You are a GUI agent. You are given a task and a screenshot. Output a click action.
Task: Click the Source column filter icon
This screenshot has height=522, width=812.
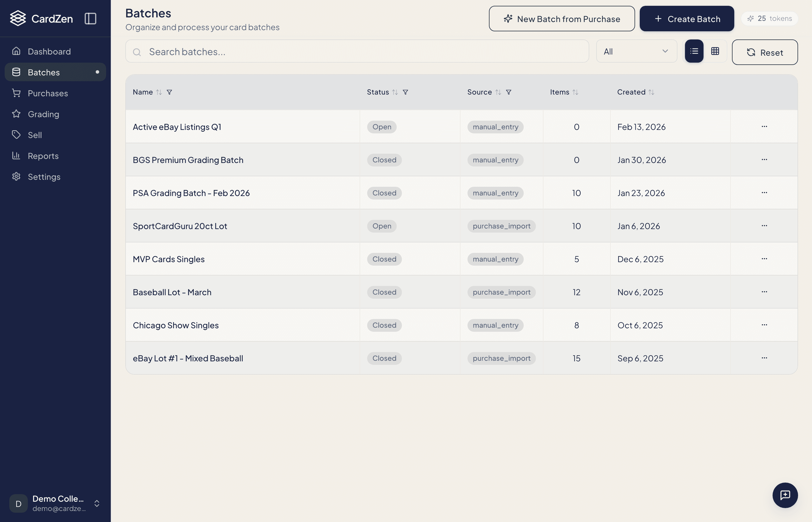[x=508, y=92]
